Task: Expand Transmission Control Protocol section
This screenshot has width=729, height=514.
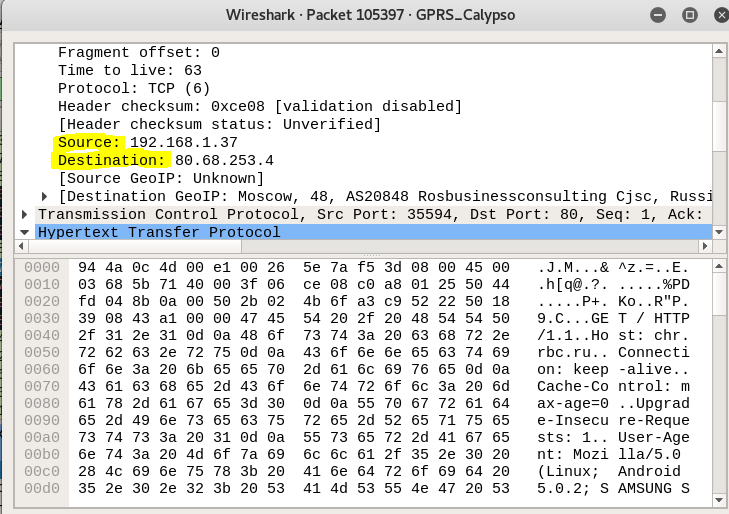Action: click(24, 215)
